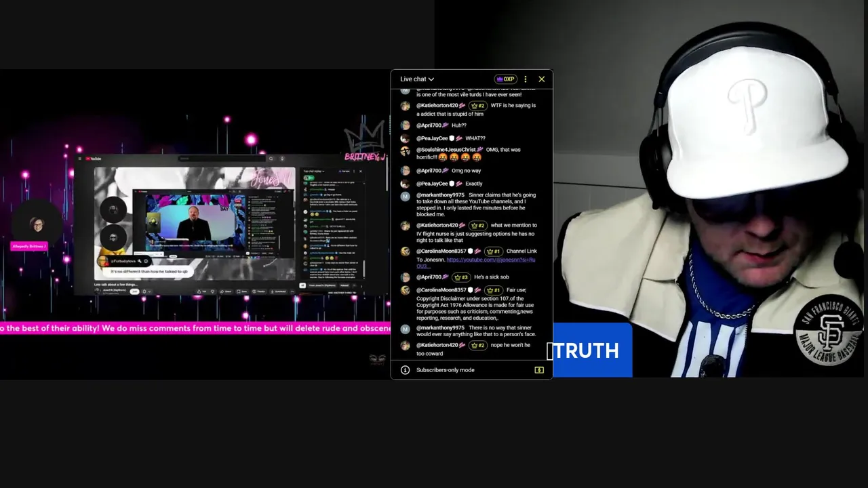Click the info icon beside Subscribers-only mode

click(x=405, y=370)
